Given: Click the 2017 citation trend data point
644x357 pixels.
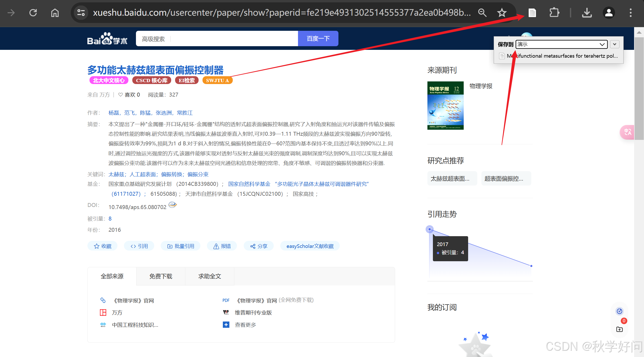Looking at the screenshot, I should 430,229.
